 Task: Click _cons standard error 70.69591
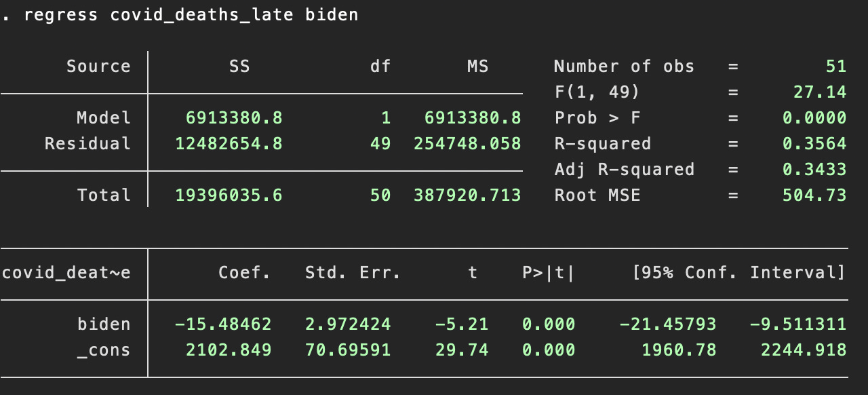click(348, 350)
